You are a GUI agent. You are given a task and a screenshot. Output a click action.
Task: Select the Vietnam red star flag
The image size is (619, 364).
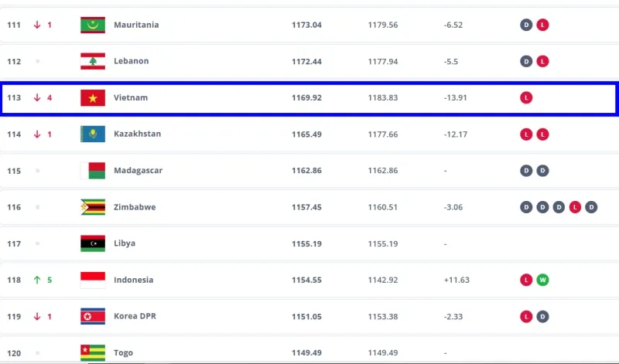(x=93, y=98)
